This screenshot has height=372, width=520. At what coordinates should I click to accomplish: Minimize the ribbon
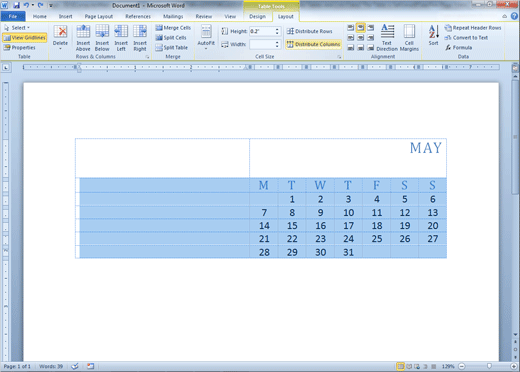[x=505, y=16]
